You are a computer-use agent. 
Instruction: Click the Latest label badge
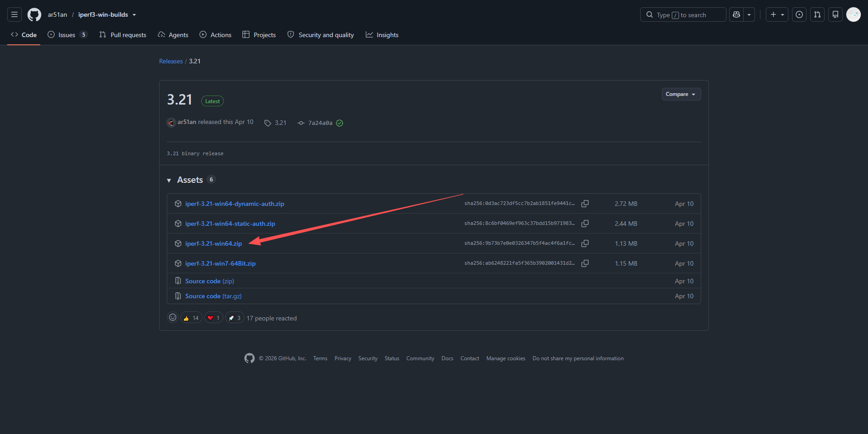[212, 101]
